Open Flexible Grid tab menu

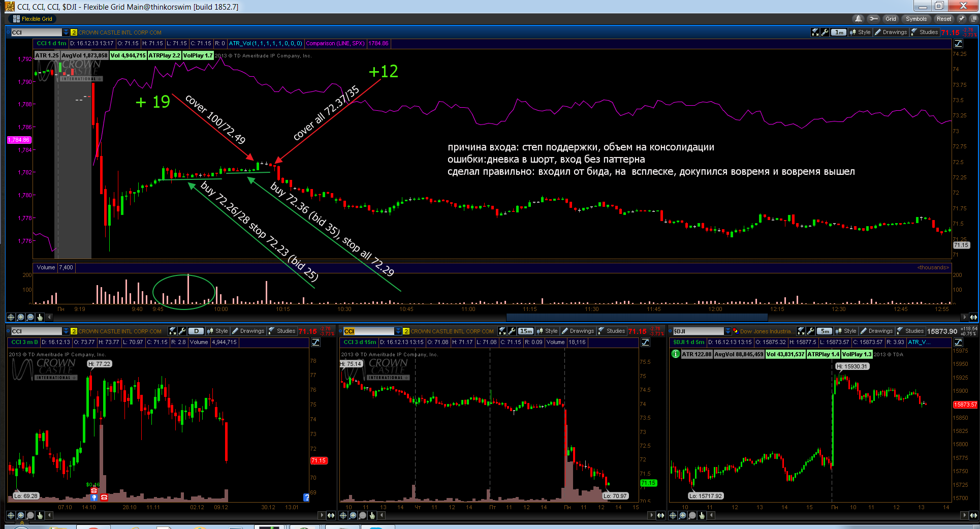tap(33, 19)
